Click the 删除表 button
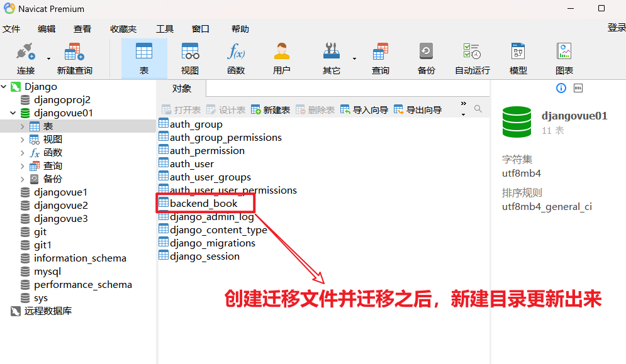This screenshot has width=626, height=364. (x=315, y=110)
